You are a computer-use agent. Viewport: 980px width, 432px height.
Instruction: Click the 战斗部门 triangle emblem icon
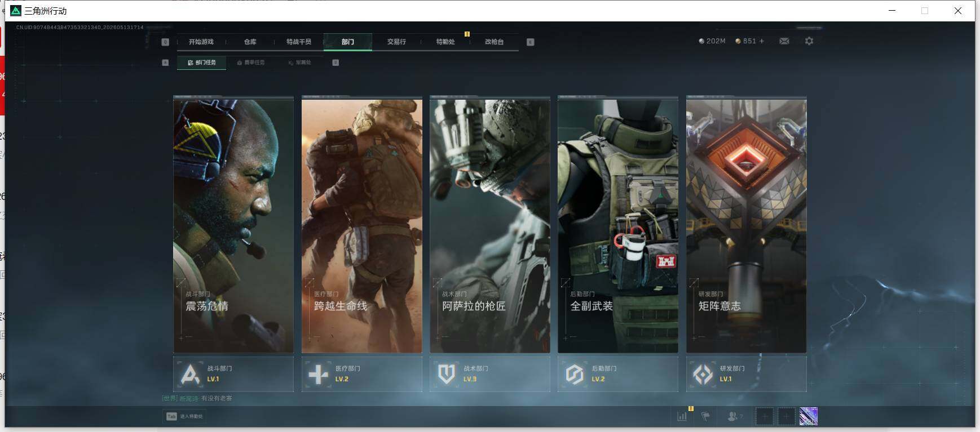coord(190,374)
